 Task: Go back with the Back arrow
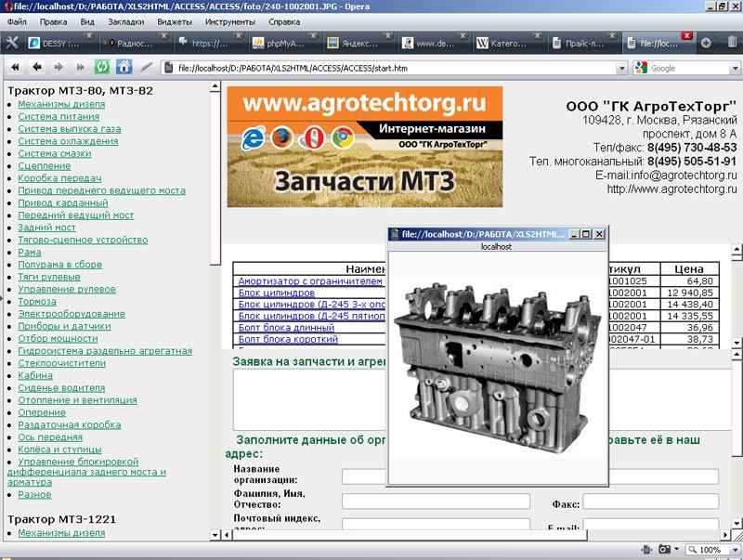37,67
